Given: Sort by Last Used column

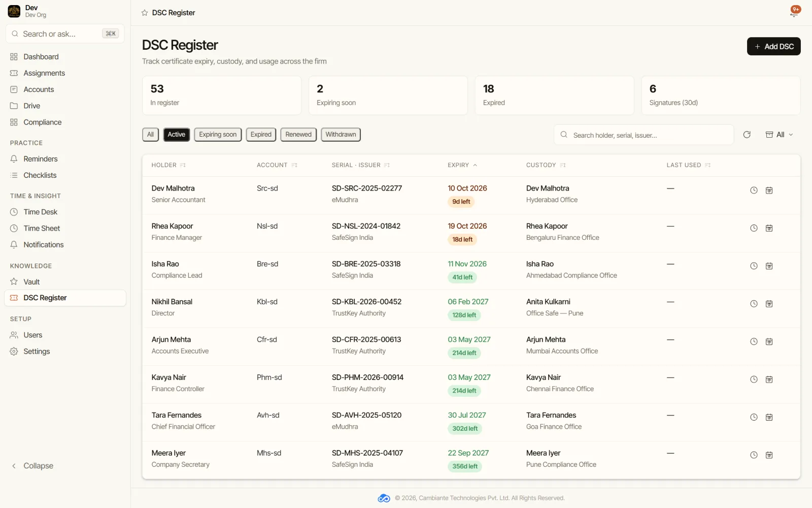Looking at the screenshot, I should point(689,165).
